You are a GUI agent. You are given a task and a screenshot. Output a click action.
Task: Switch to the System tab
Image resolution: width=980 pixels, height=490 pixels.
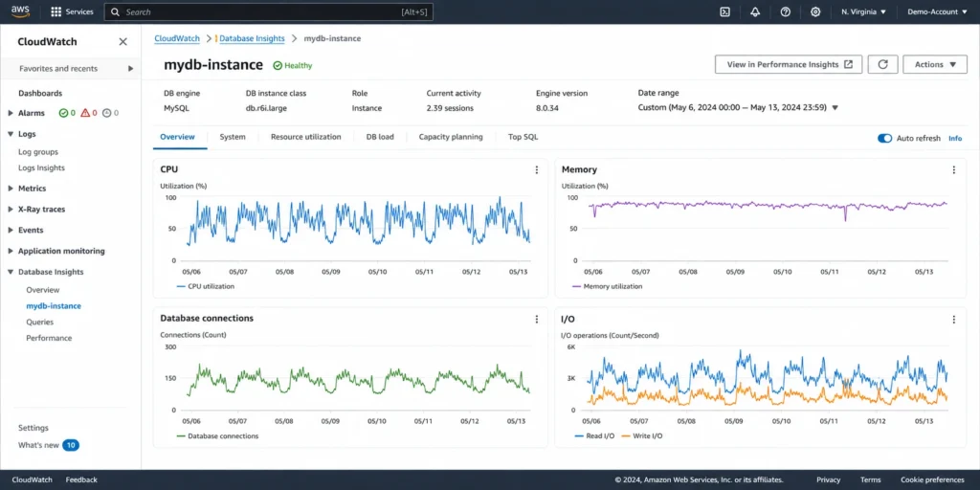click(x=233, y=137)
